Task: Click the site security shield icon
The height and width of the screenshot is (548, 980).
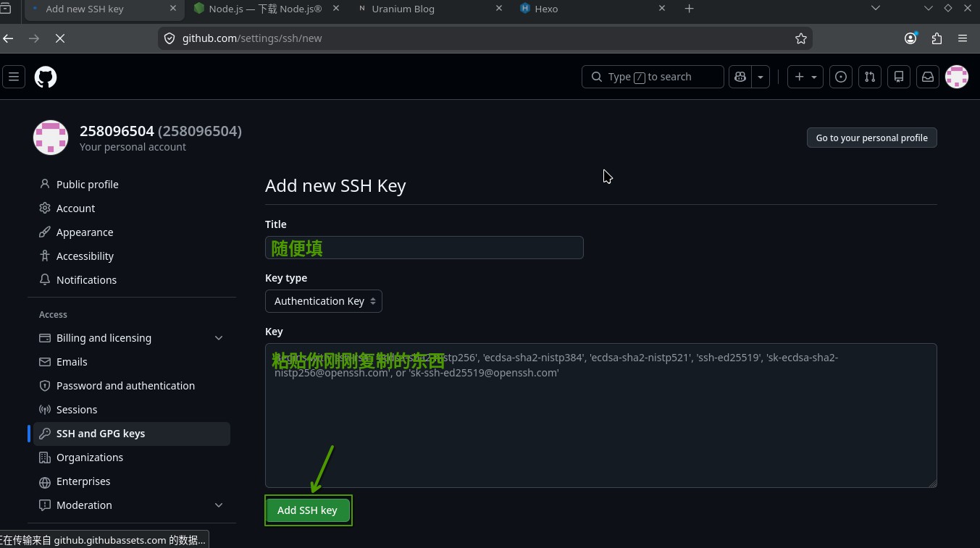Action: pos(169,38)
